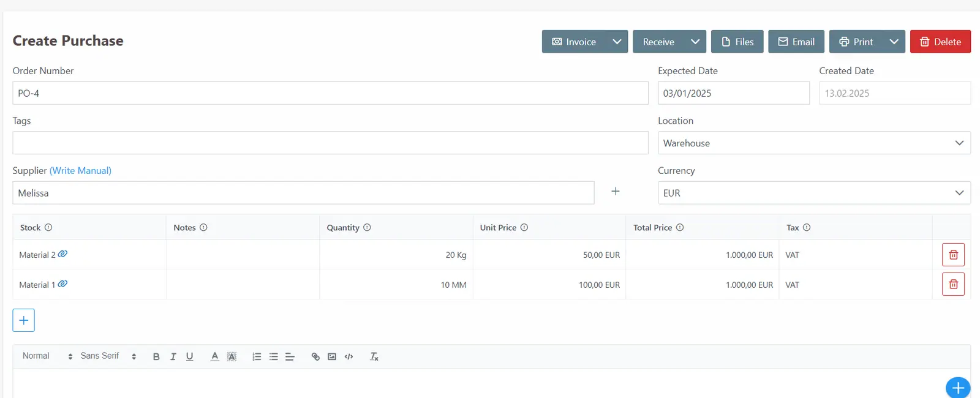Screen dimensions: 980x398
Task: Click the Supplier field with Melissa
Action: (x=303, y=193)
